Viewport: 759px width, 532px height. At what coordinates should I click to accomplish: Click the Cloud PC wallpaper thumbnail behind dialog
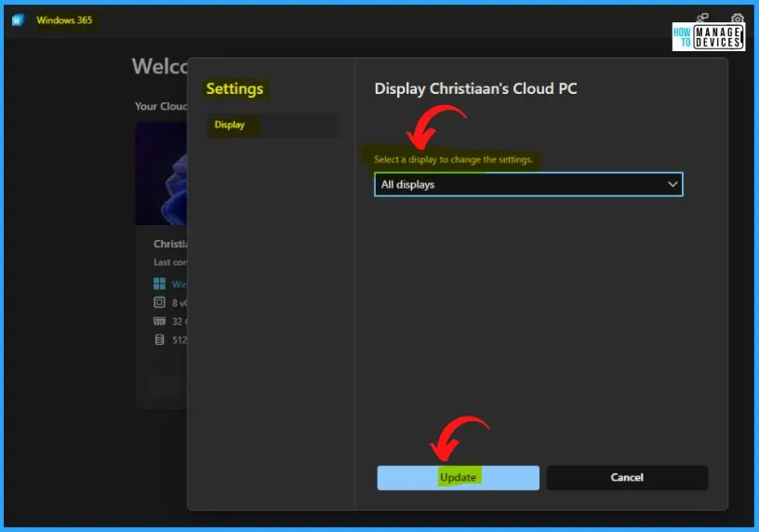click(x=161, y=173)
